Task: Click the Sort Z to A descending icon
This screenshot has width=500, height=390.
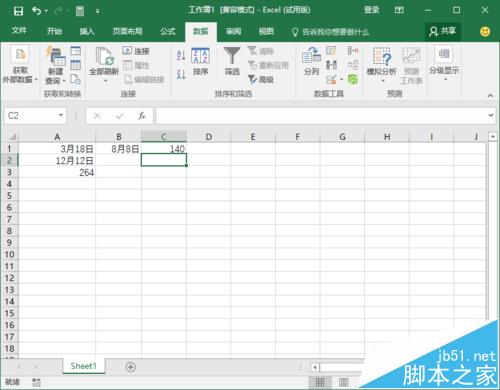Action: pos(181,74)
